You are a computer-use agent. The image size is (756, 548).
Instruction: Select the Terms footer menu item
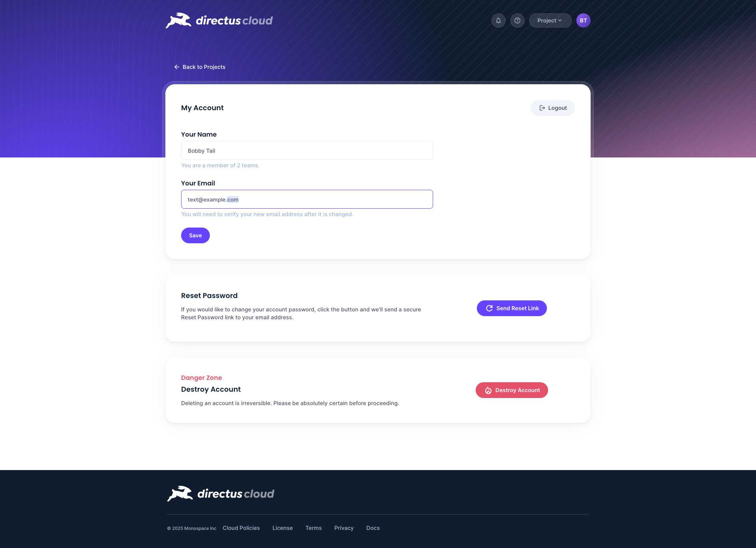coord(313,528)
